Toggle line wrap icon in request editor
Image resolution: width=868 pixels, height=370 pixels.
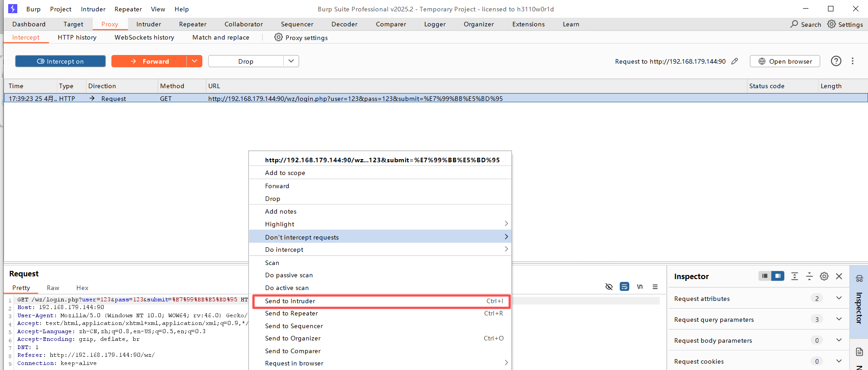pyautogui.click(x=624, y=286)
